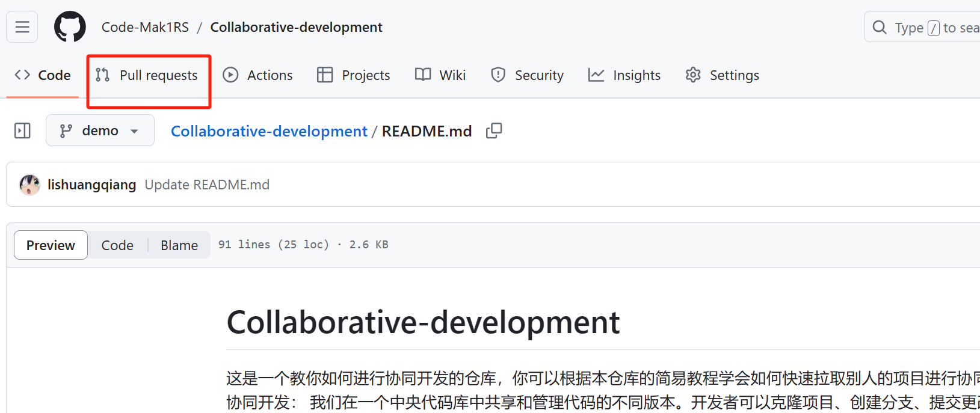Show the Blame view
Viewport: 980px width, 413px height.
coord(179,245)
